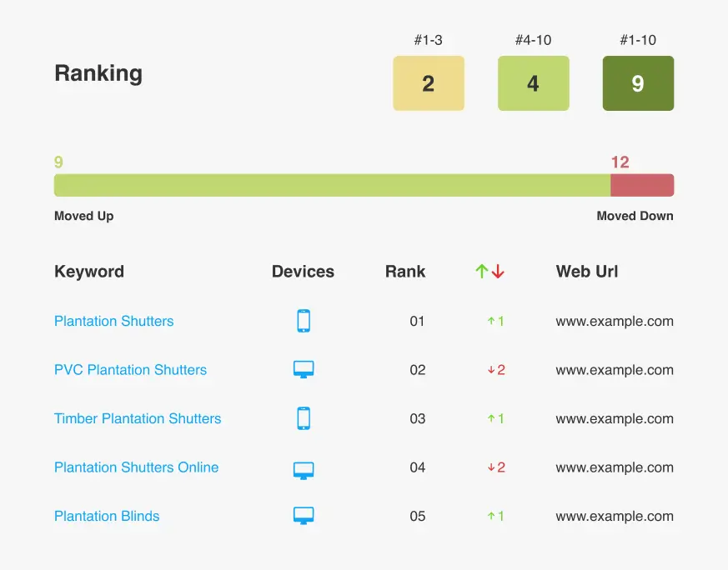Click the Ranking heading
Screen dimensions: 728x570
(x=98, y=73)
